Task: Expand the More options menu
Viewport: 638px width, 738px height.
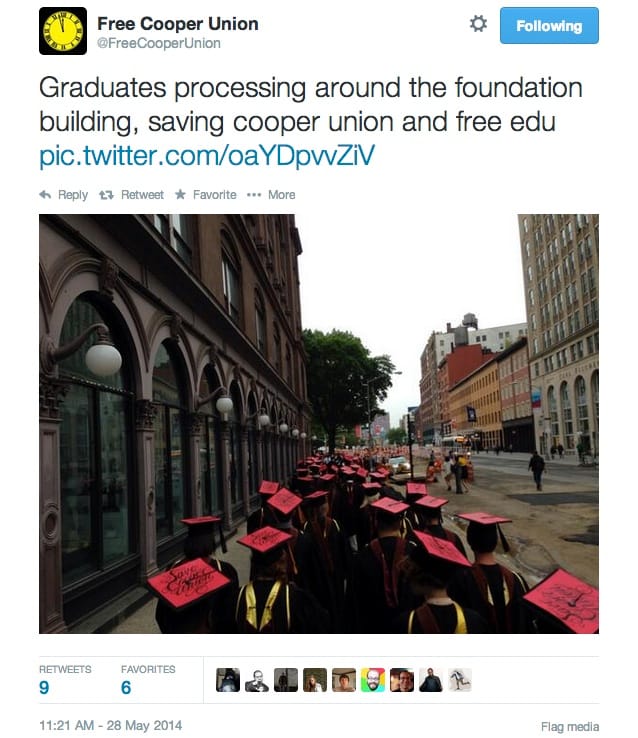Action: (x=271, y=195)
